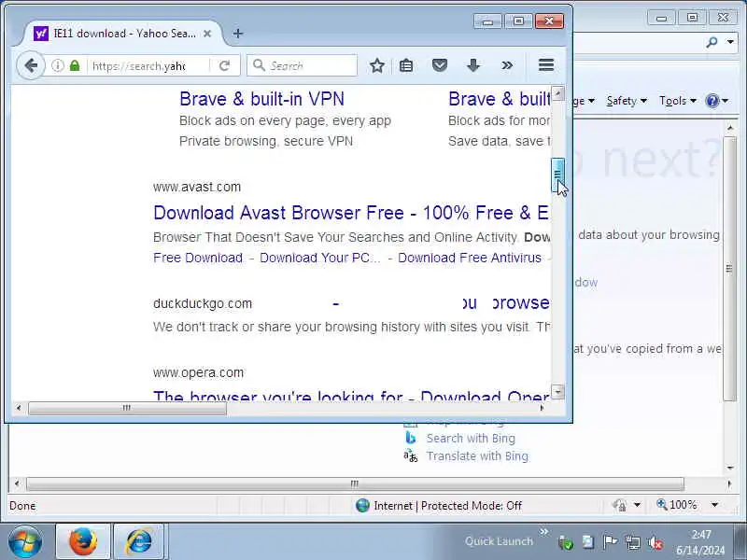Click the Bing logo icon beside Search with Bing
Screen dimensions: 747x560
pyautogui.click(x=410, y=438)
